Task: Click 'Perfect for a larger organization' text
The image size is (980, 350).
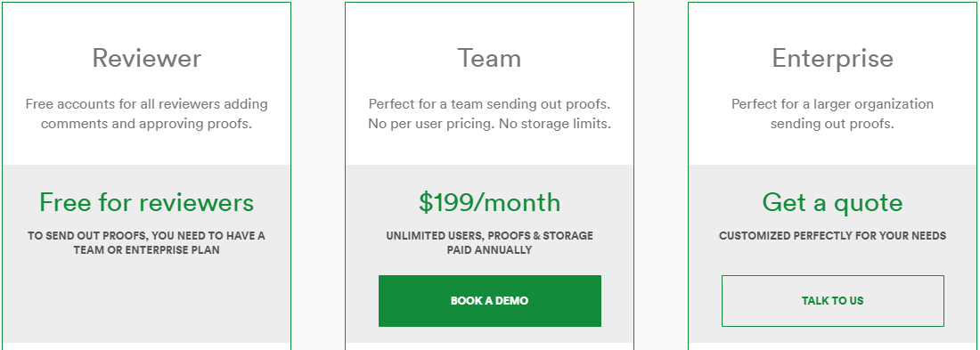Action: (x=832, y=103)
